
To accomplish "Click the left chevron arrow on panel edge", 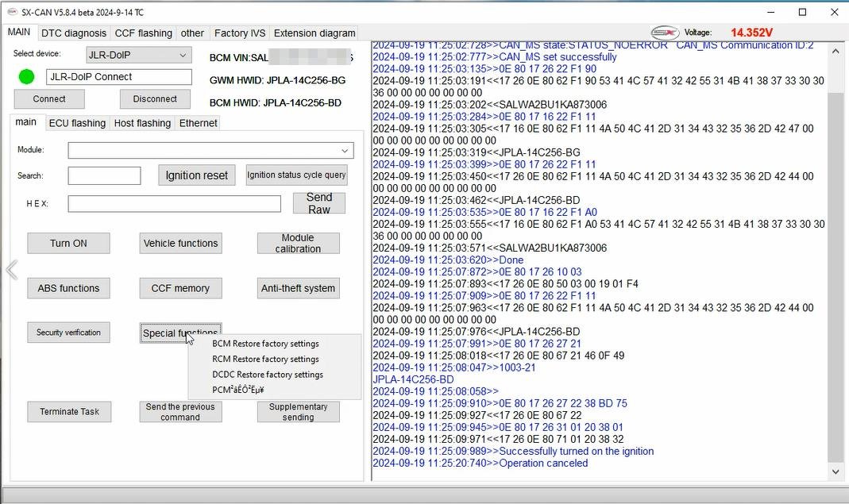I will click(12, 270).
